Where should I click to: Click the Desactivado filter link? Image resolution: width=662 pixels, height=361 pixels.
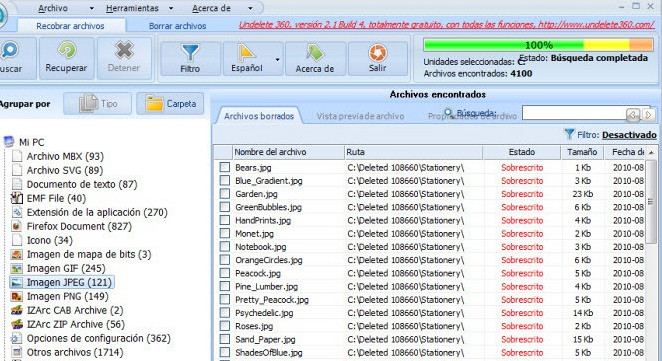click(x=629, y=135)
